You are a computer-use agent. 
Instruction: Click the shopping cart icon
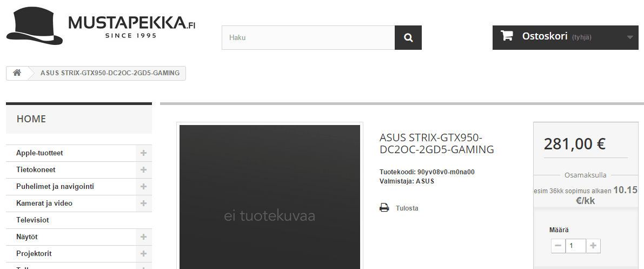(x=507, y=36)
